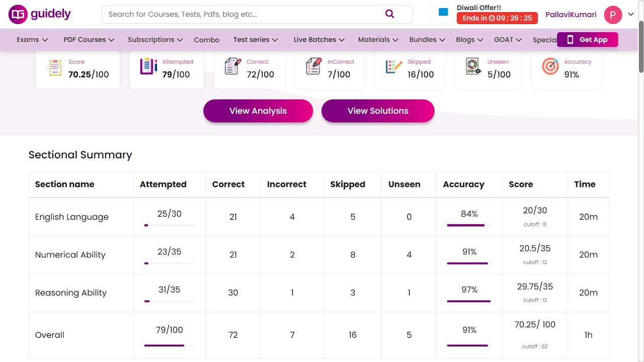Click the Skipped card icon
Image resolution: width=644 pixels, height=362 pixels.
tap(394, 66)
